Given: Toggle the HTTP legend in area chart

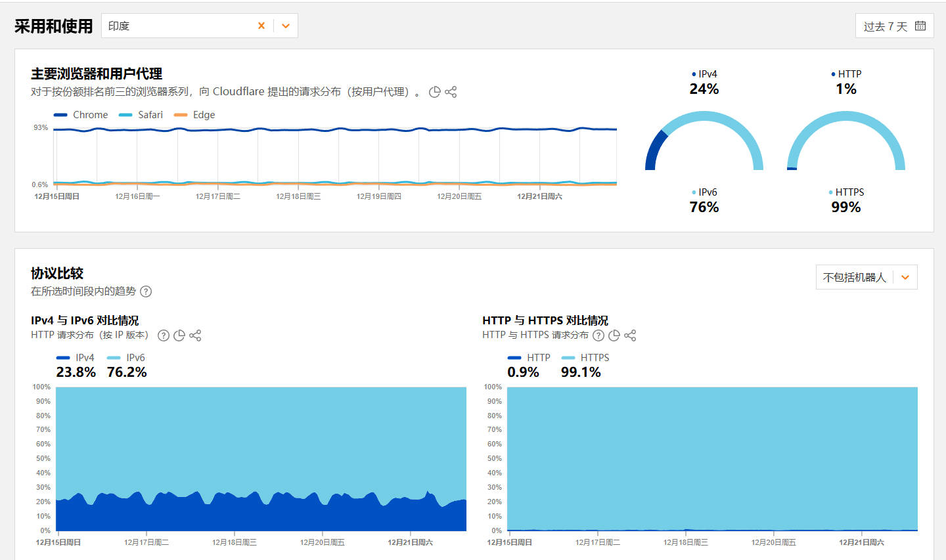Looking at the screenshot, I should point(529,358).
